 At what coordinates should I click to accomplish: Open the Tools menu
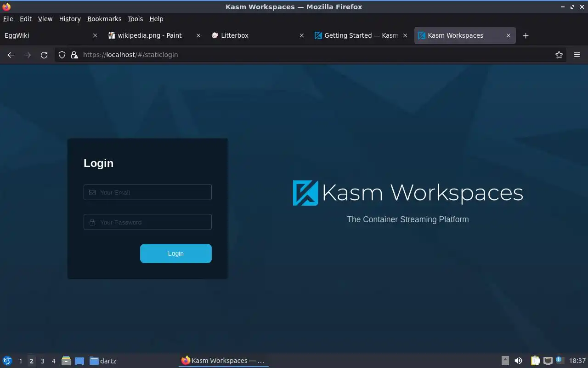(136, 19)
